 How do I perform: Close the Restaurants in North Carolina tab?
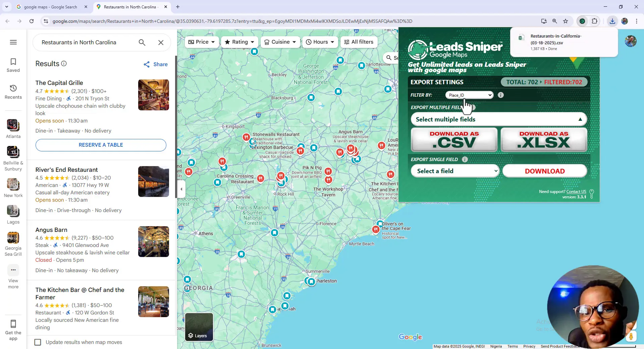[x=166, y=7]
